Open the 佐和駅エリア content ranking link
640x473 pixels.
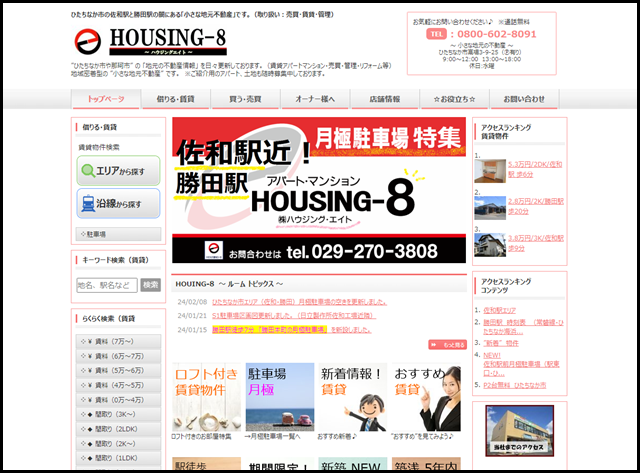click(x=500, y=310)
